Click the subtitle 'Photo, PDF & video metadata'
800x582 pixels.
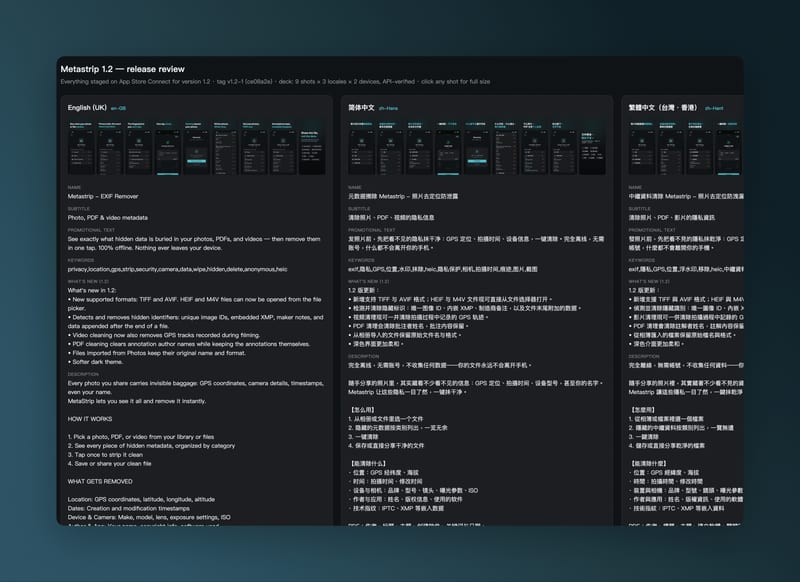108,218
